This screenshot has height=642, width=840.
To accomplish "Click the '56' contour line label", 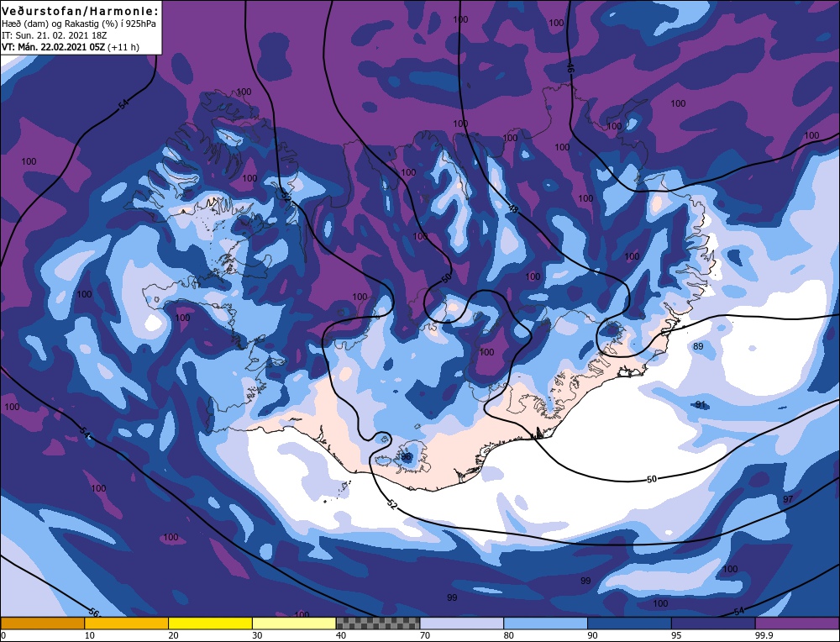I will coord(94,612).
